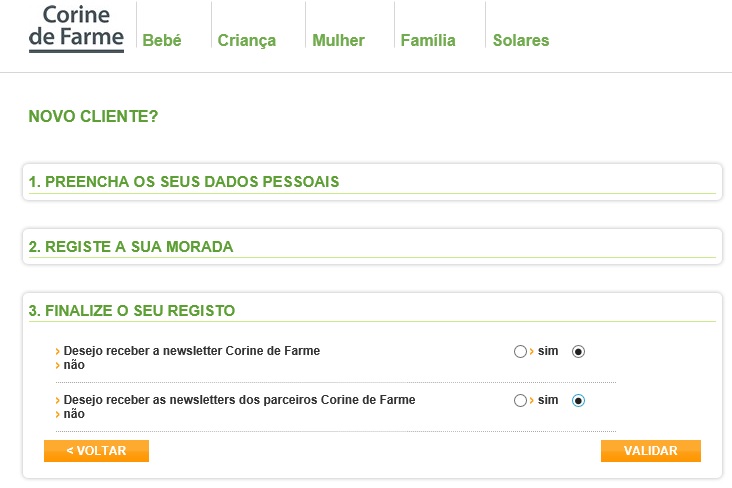The image size is (732, 488).
Task: Open the Família category
Action: (428, 41)
